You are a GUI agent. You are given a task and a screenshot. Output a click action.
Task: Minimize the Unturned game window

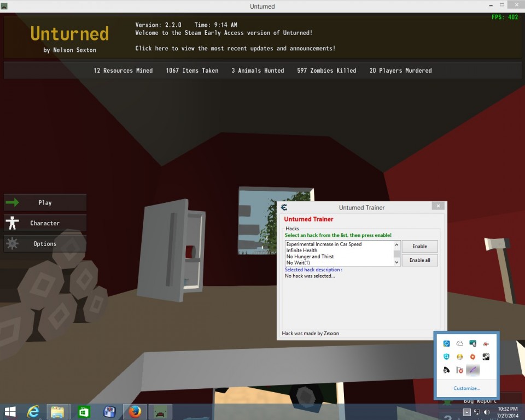pyautogui.click(x=491, y=5)
